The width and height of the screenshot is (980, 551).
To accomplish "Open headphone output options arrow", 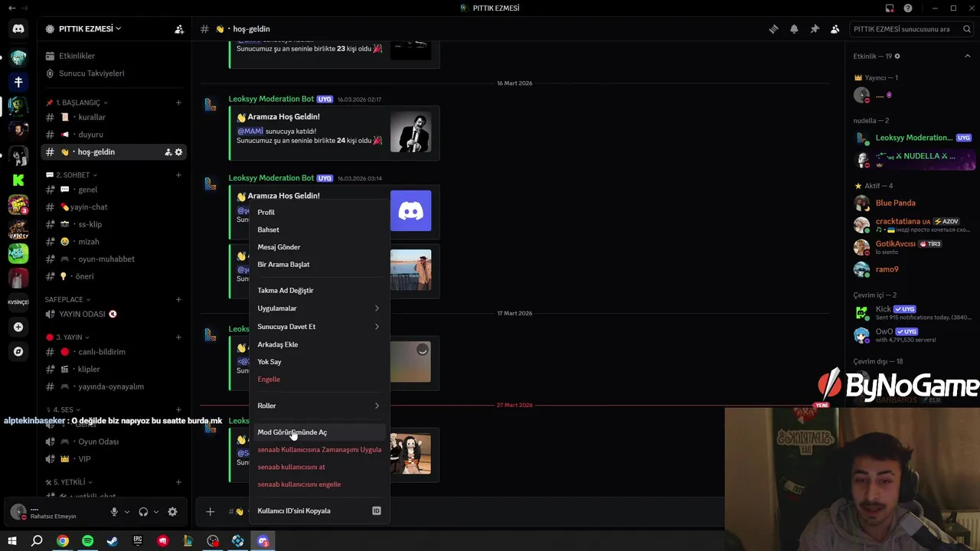I will click(156, 512).
